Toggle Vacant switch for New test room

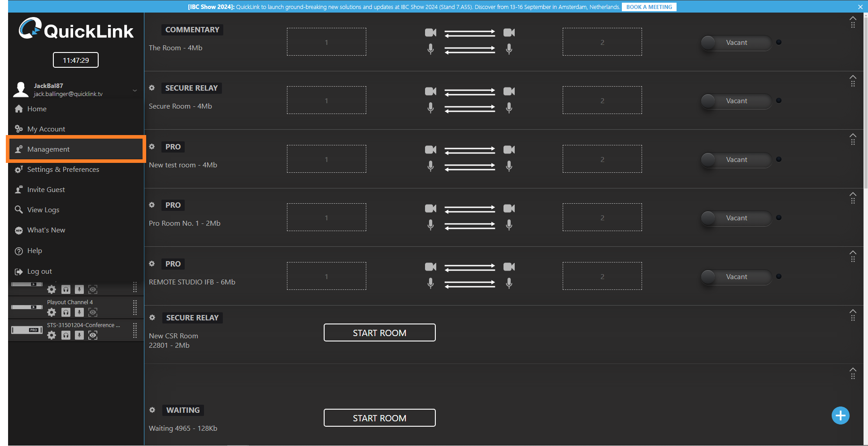736,160
